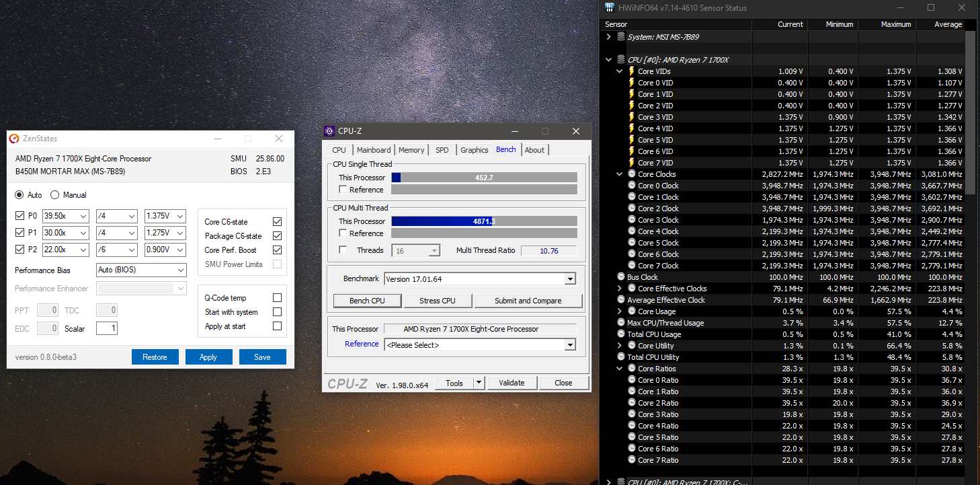Uncheck the P1 state checkbox
This screenshot has height=485, width=980.
19,233
